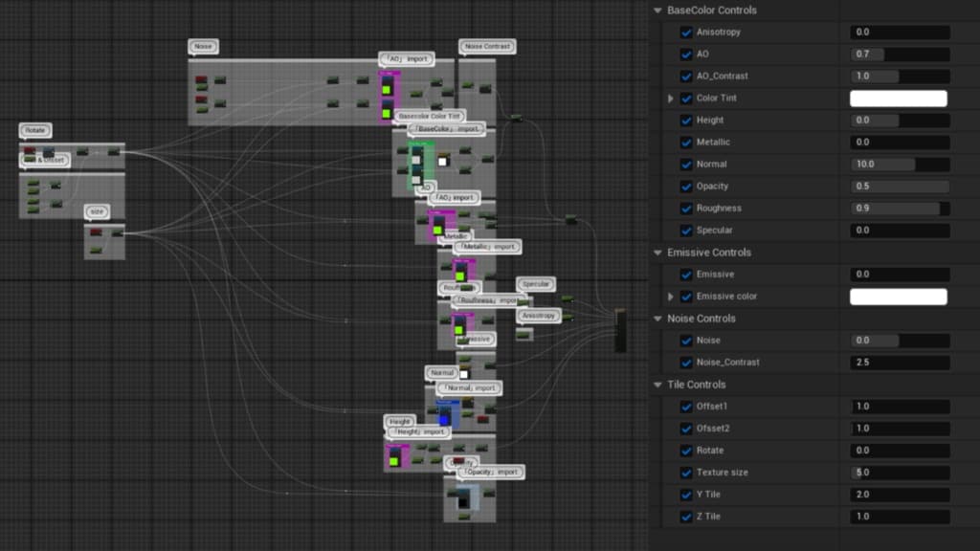Collapse the BaseColor Controls section
Image resolution: width=980 pixels, height=551 pixels.
[x=657, y=10]
